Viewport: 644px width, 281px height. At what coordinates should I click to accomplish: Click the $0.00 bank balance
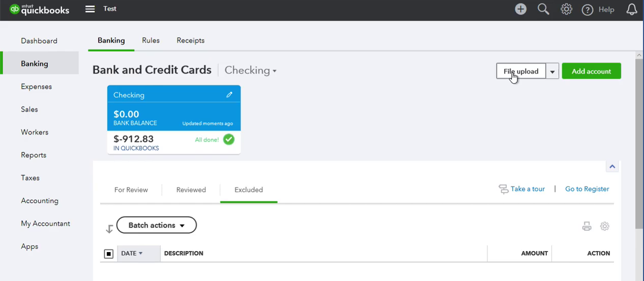pos(126,114)
